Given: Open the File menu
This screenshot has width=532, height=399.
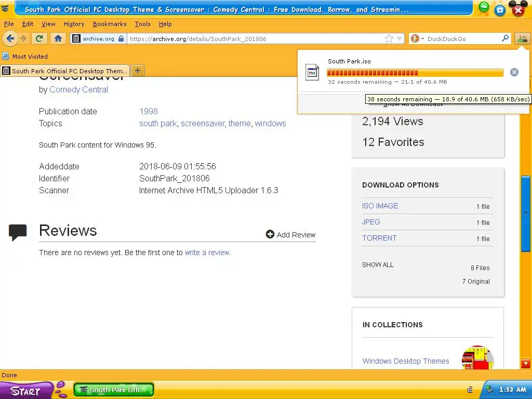Looking at the screenshot, I should coord(8,24).
